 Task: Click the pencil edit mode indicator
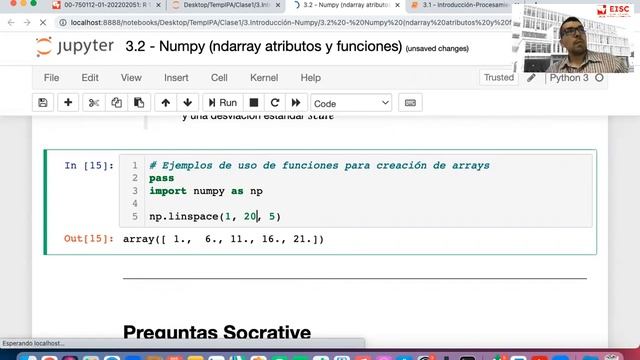tap(531, 78)
